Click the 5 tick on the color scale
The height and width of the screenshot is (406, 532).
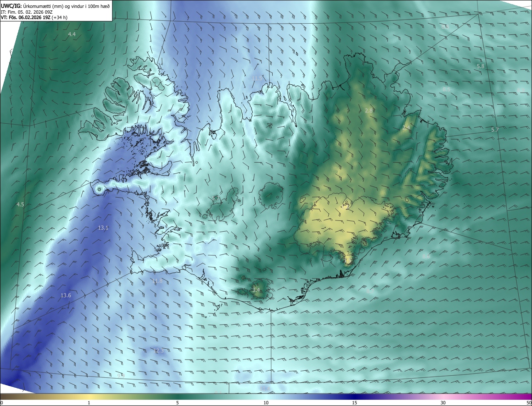(177, 403)
